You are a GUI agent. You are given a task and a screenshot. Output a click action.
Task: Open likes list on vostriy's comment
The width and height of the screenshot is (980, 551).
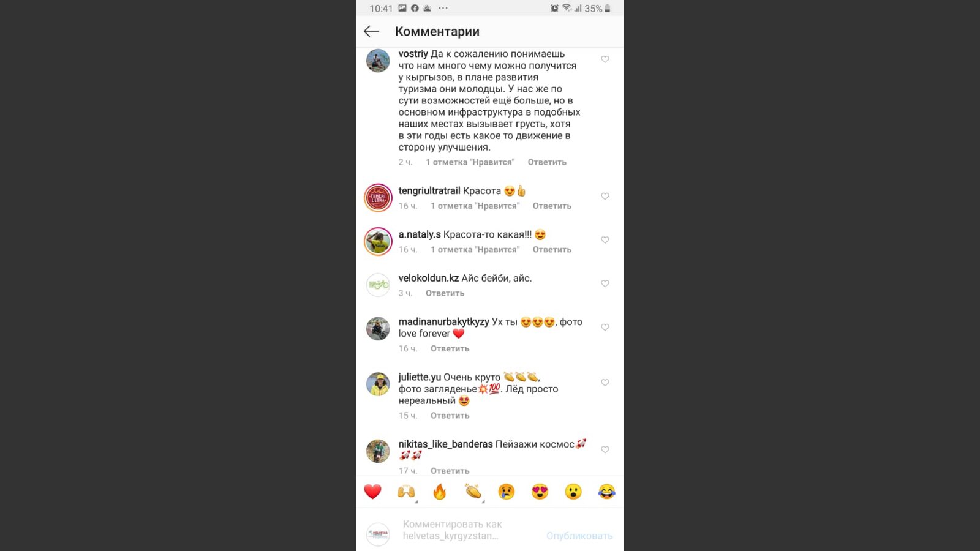coord(470,162)
